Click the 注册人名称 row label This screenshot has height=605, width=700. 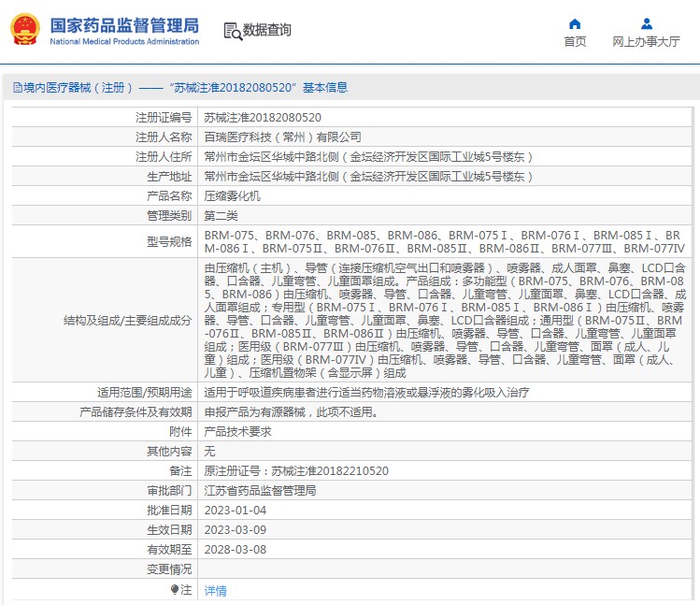coord(164,137)
